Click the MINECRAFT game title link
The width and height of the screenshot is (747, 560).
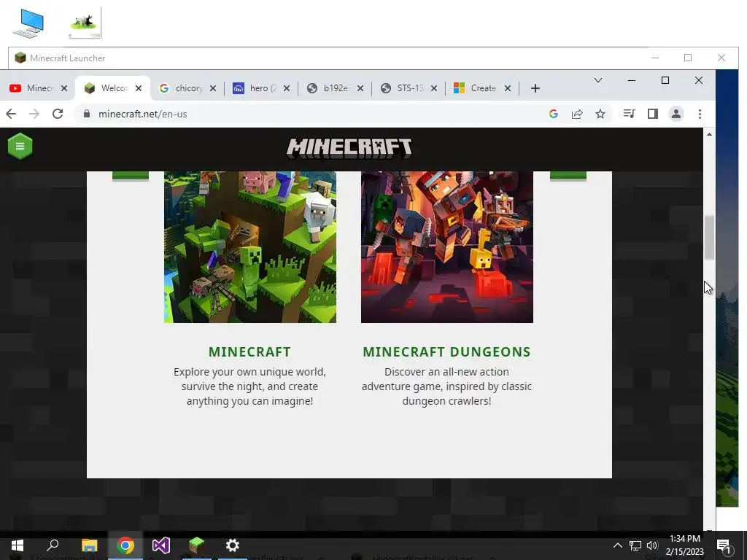249,352
